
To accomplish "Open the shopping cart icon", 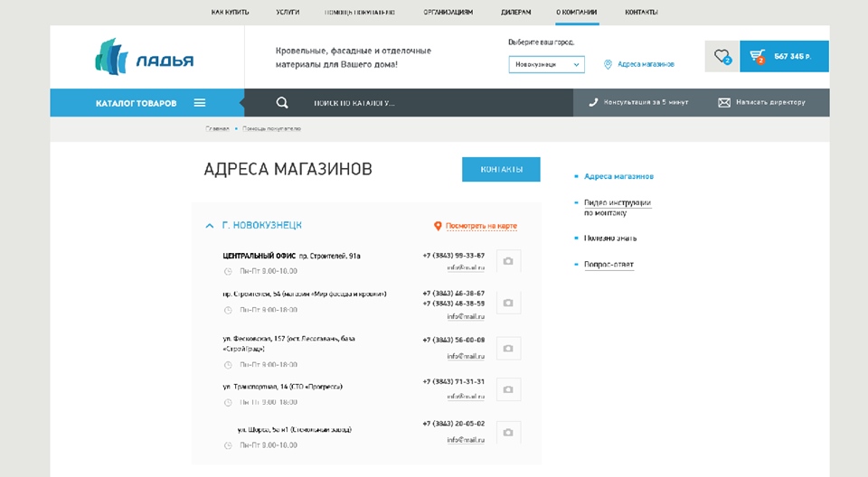I will pyautogui.click(x=756, y=56).
